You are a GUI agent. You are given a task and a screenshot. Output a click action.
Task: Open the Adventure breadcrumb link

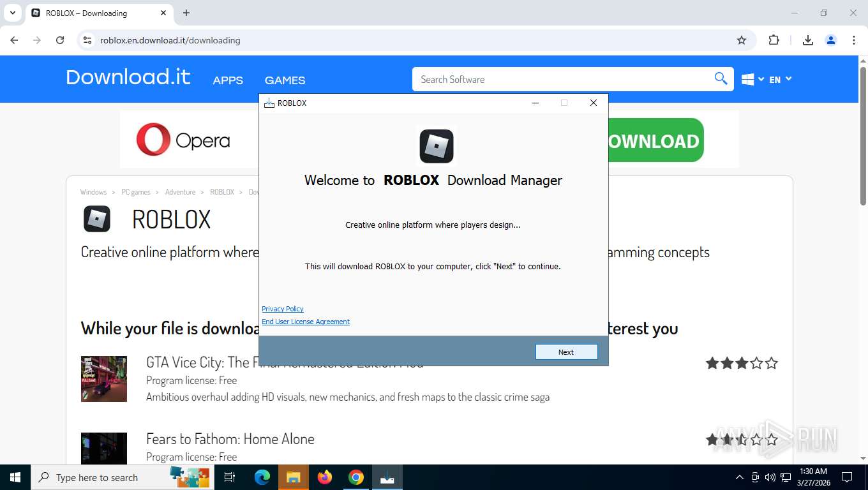click(x=180, y=192)
